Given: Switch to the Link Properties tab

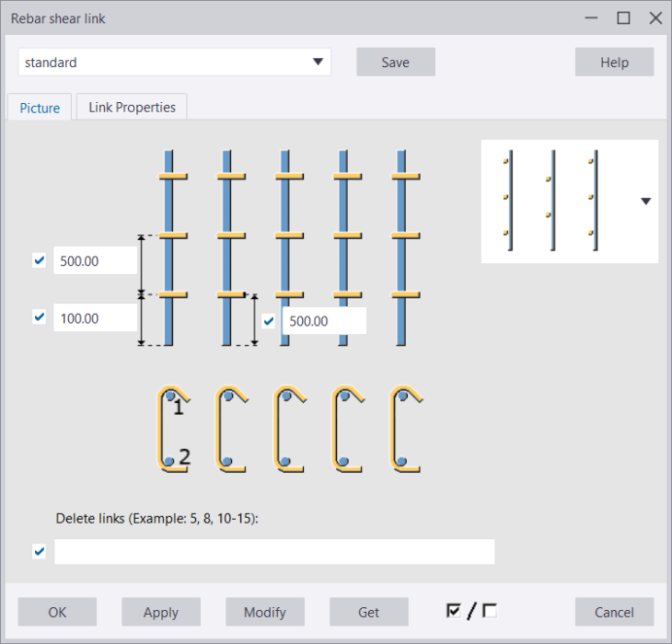Looking at the screenshot, I should point(132,107).
